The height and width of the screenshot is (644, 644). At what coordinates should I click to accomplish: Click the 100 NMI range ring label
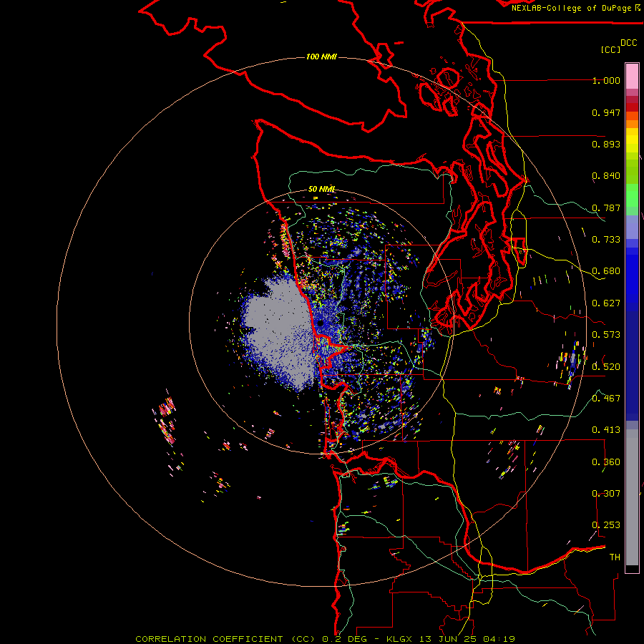(x=321, y=57)
